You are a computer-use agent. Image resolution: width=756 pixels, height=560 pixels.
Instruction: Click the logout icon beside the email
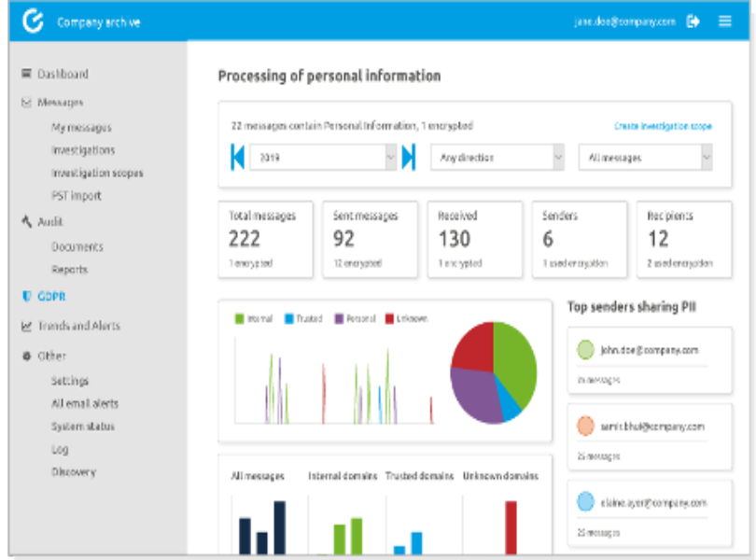693,21
